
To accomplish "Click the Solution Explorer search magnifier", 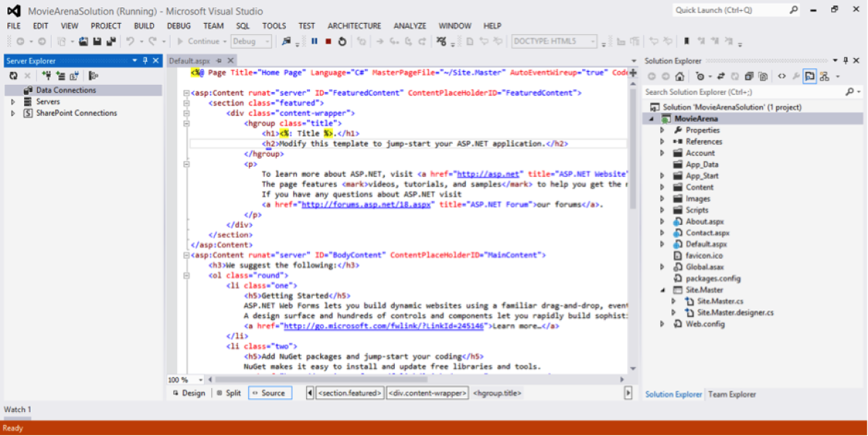I will [x=849, y=92].
